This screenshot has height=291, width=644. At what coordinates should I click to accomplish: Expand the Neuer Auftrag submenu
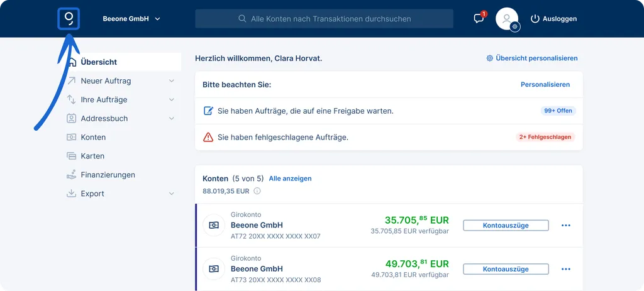click(x=172, y=81)
